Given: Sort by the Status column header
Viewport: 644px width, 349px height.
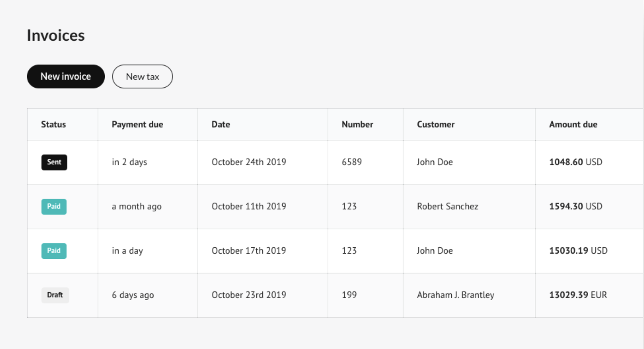Looking at the screenshot, I should tap(53, 124).
